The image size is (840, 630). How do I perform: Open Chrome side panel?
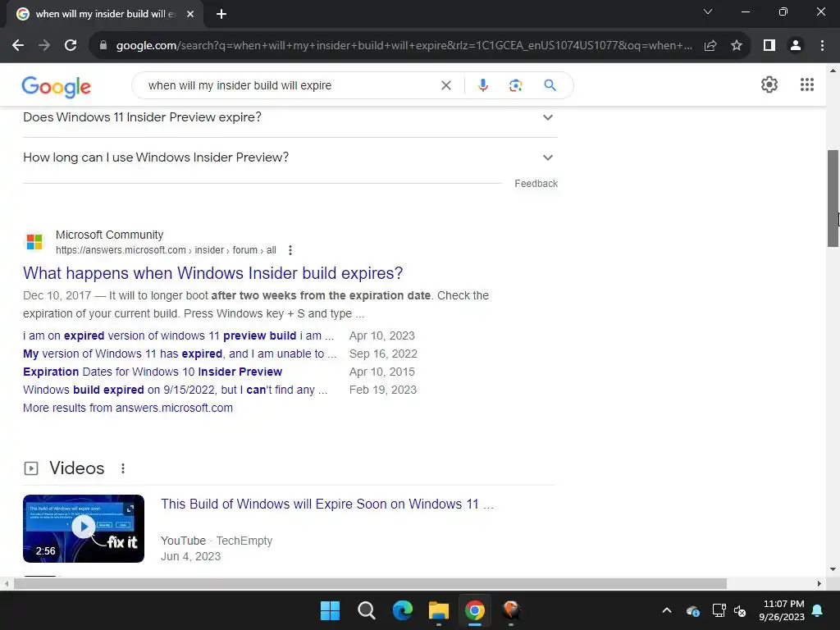coord(769,46)
